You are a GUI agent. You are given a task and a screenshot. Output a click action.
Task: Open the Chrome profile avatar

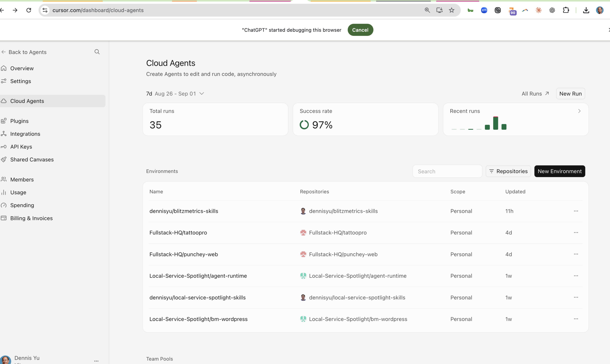click(600, 10)
